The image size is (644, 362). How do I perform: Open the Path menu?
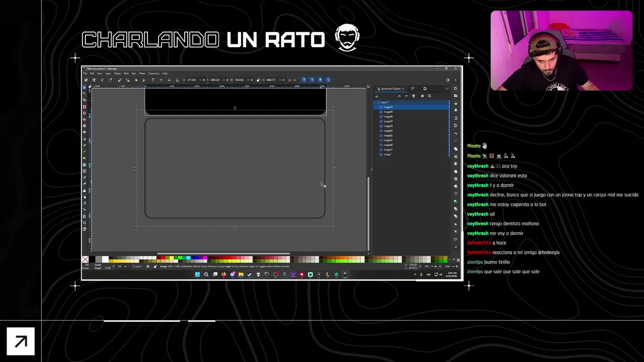pos(126,73)
